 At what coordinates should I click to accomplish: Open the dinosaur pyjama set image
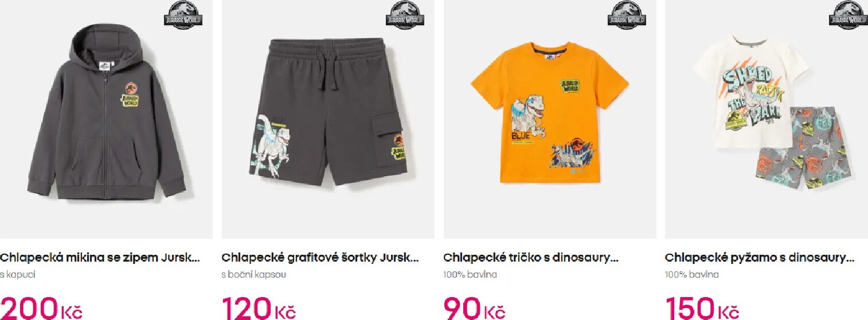click(x=767, y=119)
